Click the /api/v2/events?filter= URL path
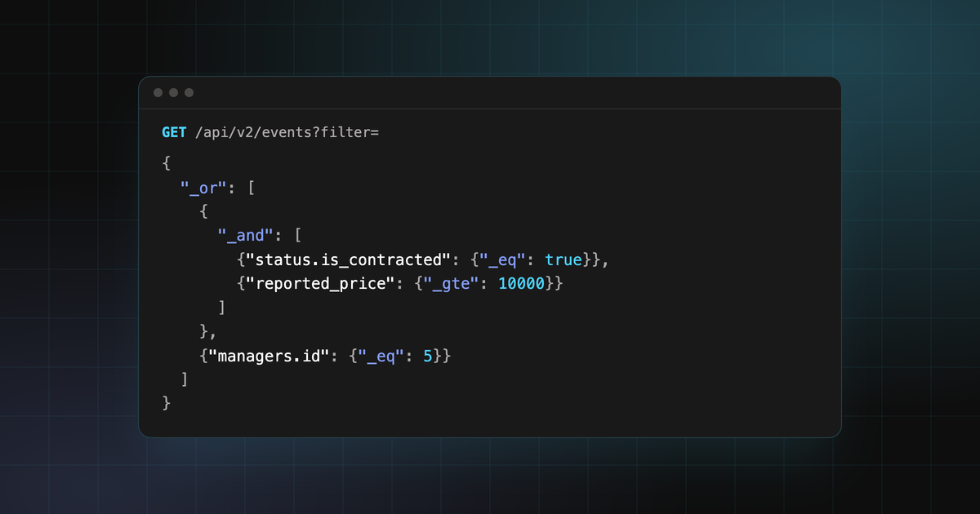The image size is (980, 514). [x=287, y=132]
